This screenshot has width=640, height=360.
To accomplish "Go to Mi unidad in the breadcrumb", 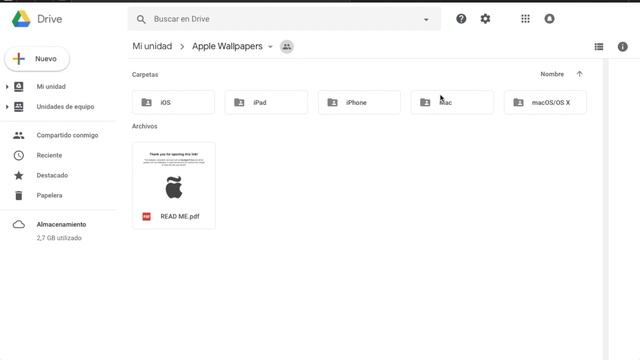I will point(152,46).
